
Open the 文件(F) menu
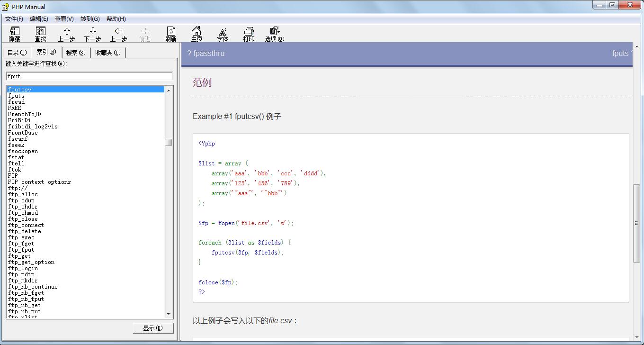point(14,19)
